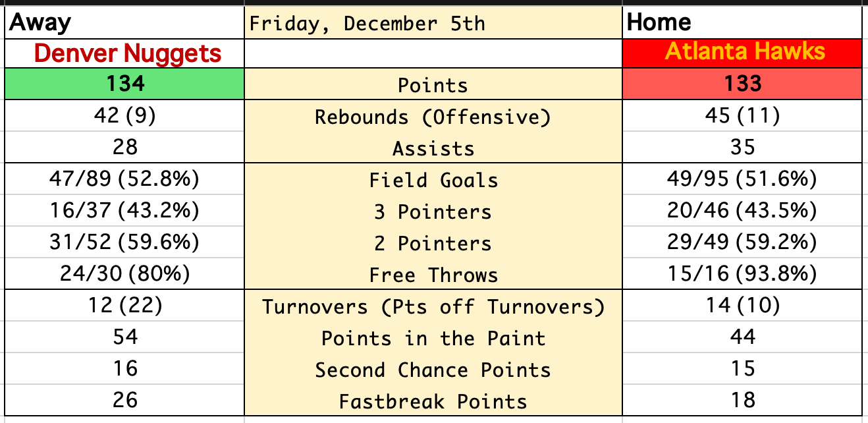Image resolution: width=868 pixels, height=423 pixels.
Task: Click the "Free Throws" label cell
Action: point(433,275)
